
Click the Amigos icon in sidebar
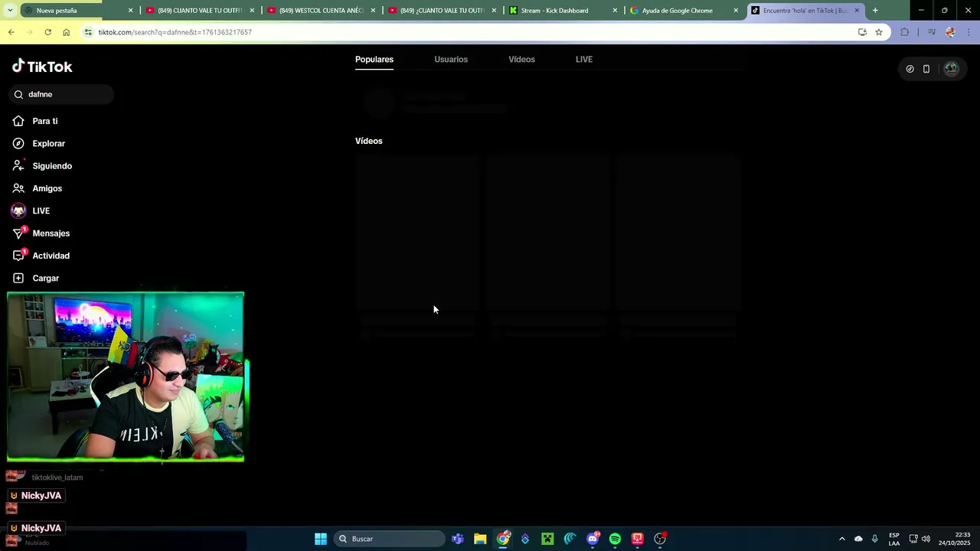tap(18, 188)
